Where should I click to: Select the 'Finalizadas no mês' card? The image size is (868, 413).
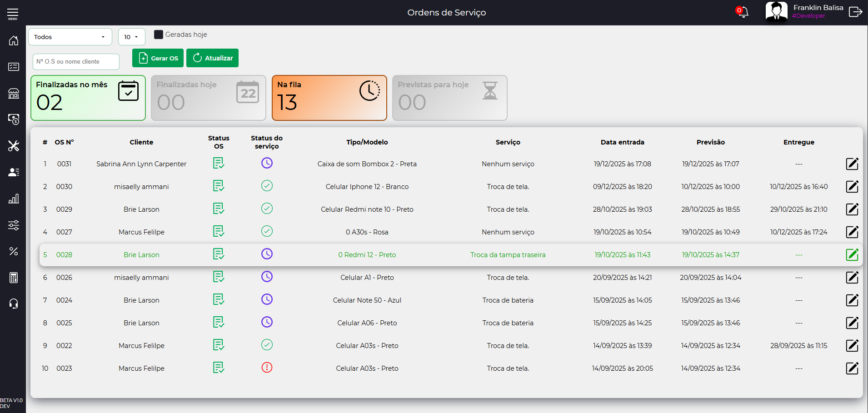88,98
